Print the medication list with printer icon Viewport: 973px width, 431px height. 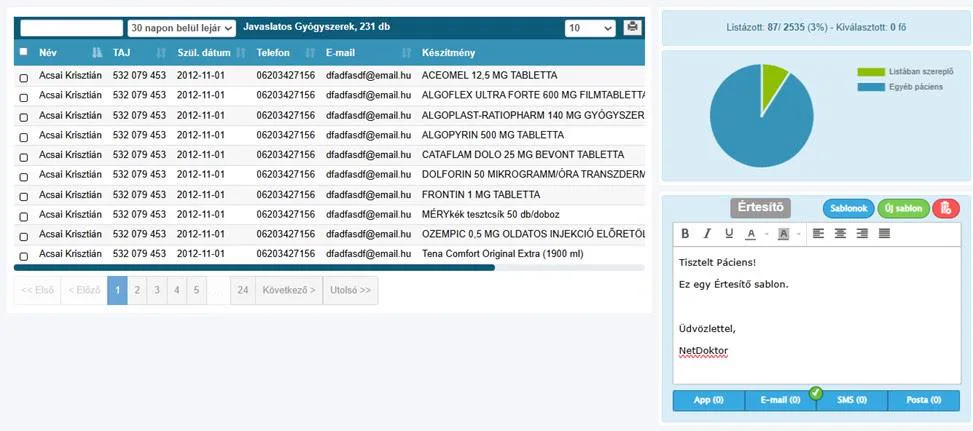[x=632, y=27]
